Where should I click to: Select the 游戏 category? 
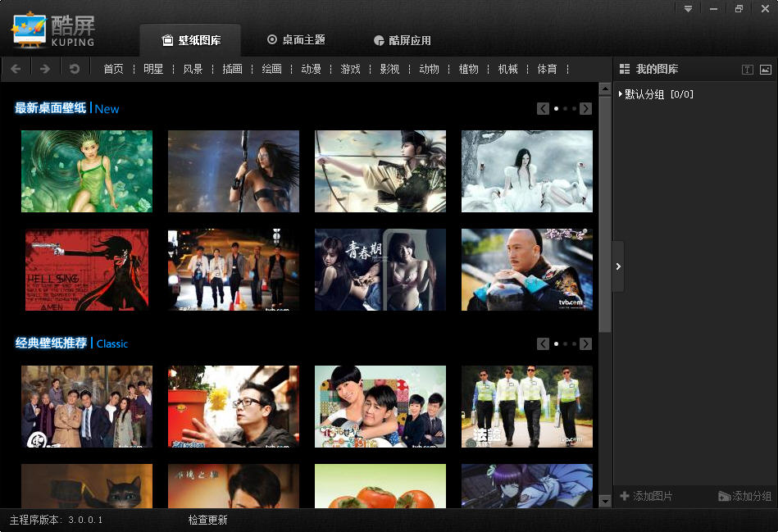point(350,69)
